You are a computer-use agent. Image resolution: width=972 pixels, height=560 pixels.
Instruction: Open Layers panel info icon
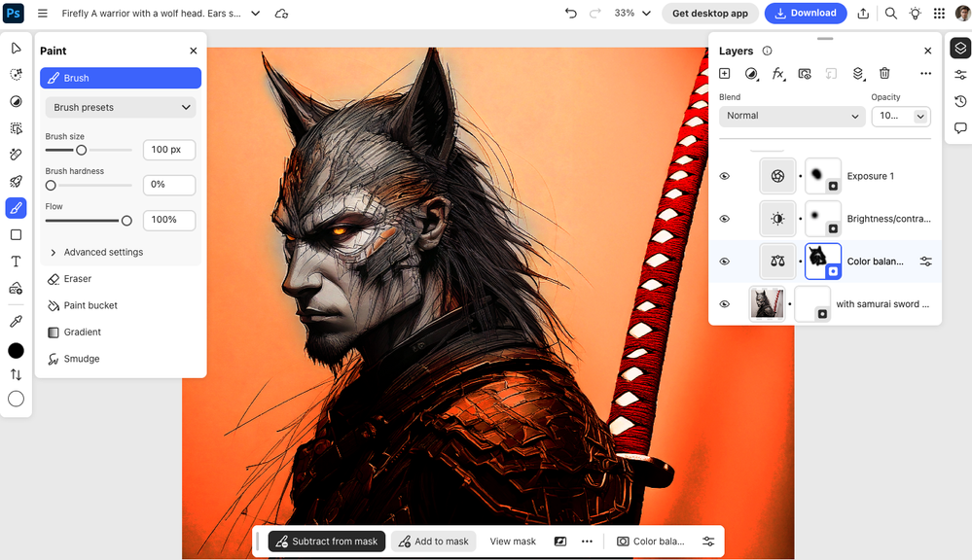tap(767, 51)
